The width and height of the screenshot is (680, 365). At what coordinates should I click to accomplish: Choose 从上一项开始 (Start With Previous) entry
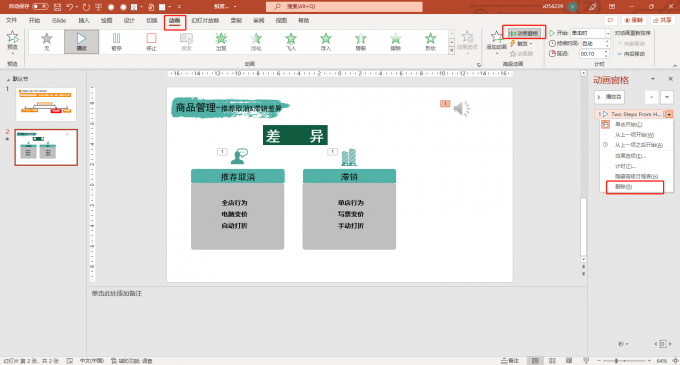point(636,135)
